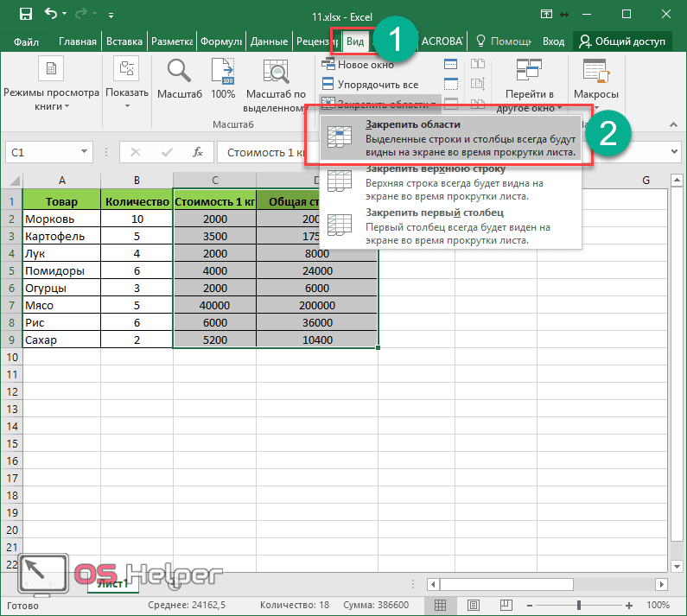The height and width of the screenshot is (616, 687).
Task: Click the Insert Function fx icon
Action: (x=198, y=152)
